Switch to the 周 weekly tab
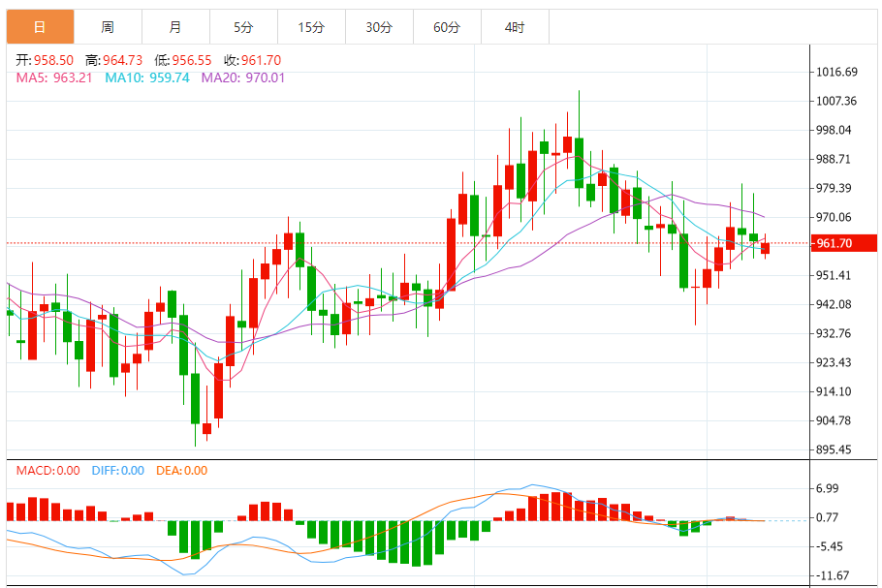The height and width of the screenshot is (588, 882). coord(108,26)
